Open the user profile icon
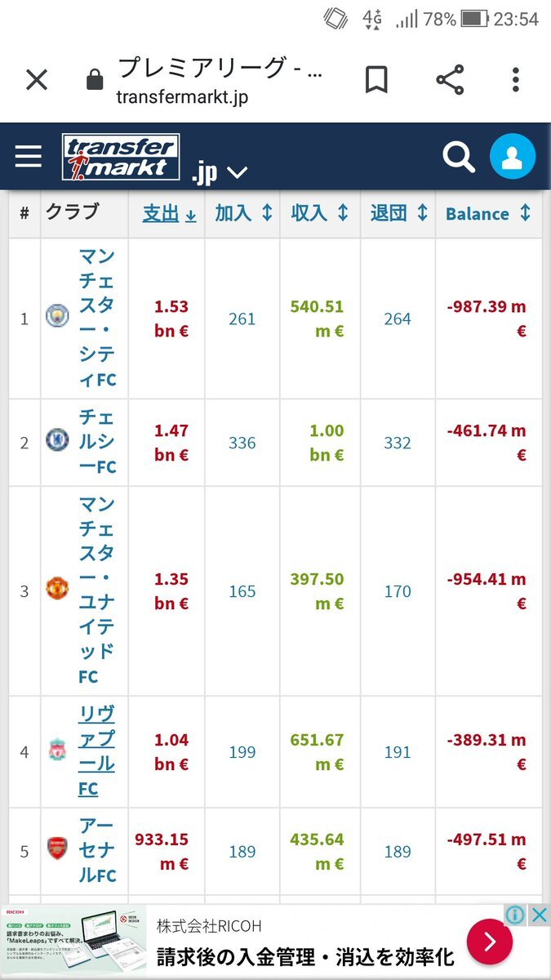This screenshot has width=551, height=980. 512,157
